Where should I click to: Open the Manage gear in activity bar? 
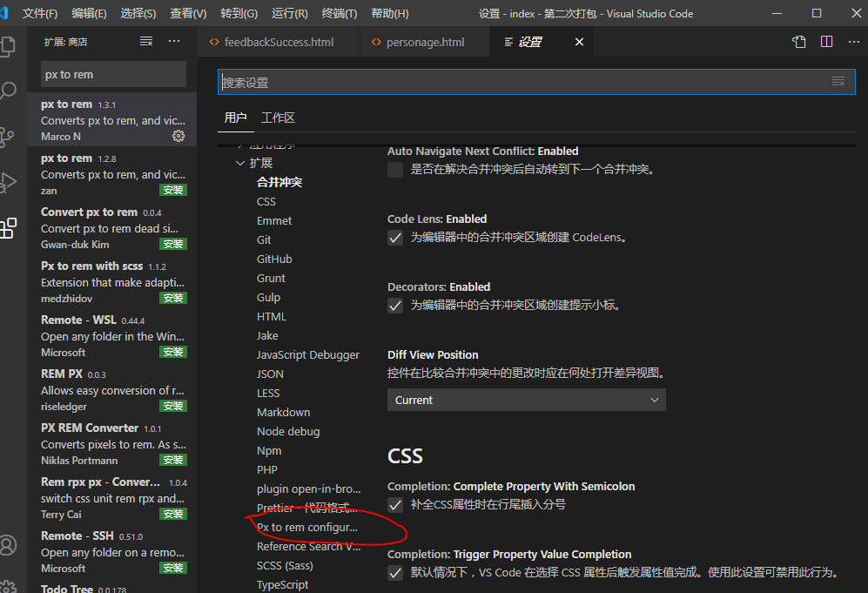8,586
